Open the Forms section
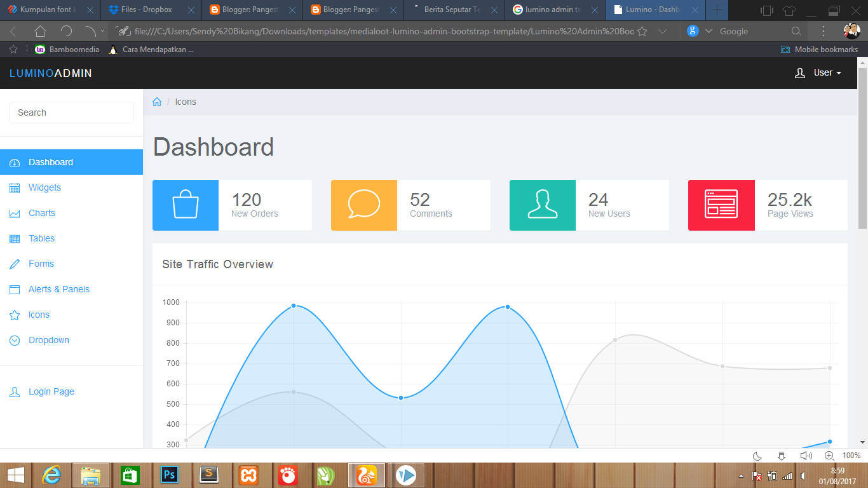Screen dimensions: 868x488 (x=41, y=264)
